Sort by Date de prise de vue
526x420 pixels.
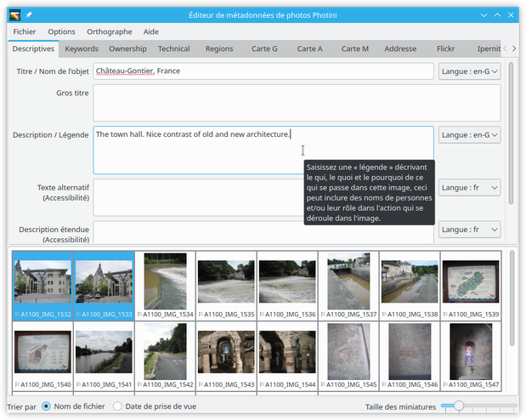click(x=155, y=406)
